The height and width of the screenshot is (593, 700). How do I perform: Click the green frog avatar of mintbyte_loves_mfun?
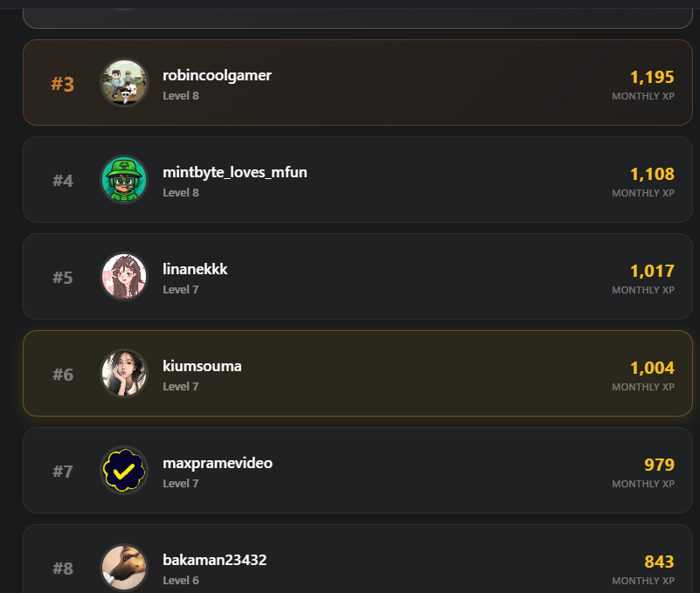click(x=124, y=180)
